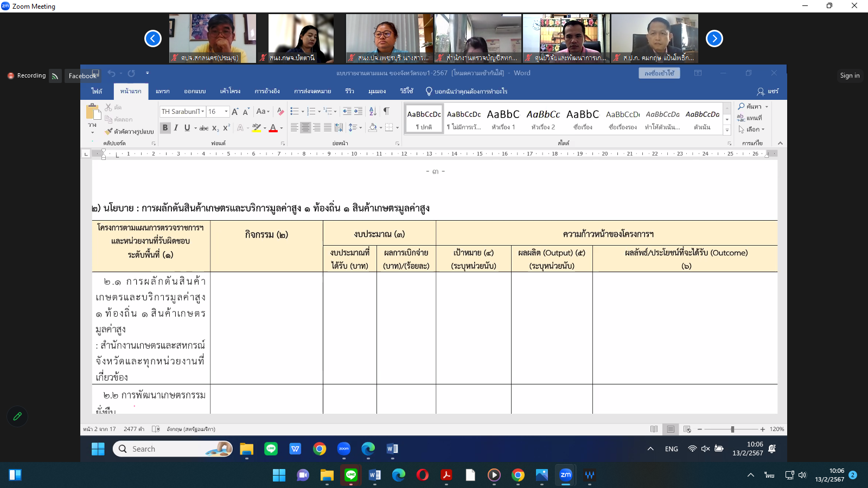Expand the styles gallery more arrow

(727, 130)
